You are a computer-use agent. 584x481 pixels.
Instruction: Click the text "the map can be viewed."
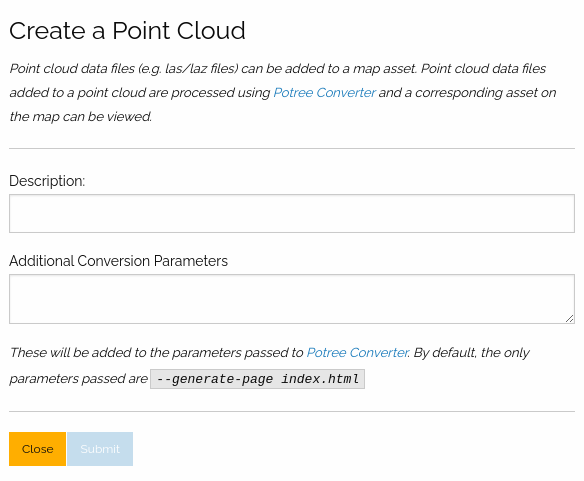pyautogui.click(x=81, y=117)
